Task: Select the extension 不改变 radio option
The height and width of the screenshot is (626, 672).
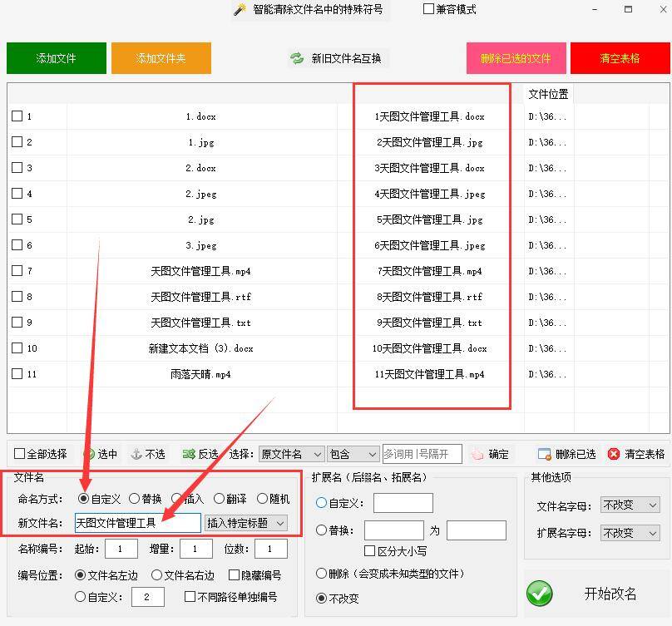Action: pyautogui.click(x=321, y=598)
